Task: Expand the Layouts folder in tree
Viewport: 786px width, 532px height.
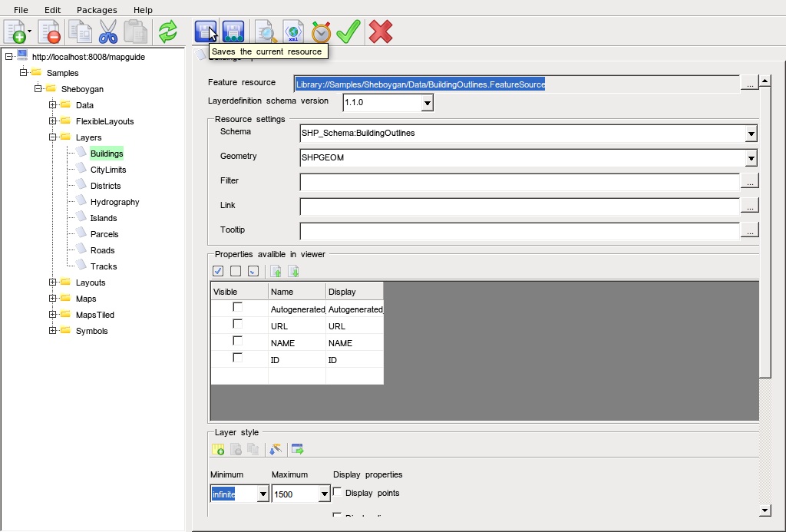Action: point(53,283)
